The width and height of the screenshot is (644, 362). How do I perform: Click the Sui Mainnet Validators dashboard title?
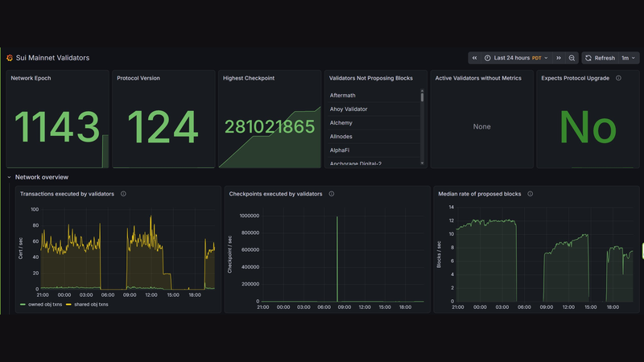tap(52, 58)
